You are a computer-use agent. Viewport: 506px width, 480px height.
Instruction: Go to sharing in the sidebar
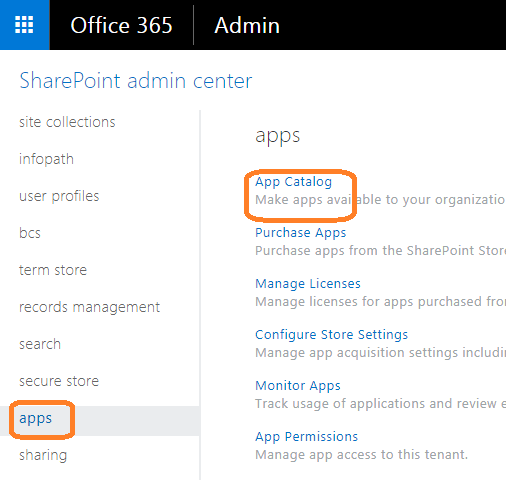(x=43, y=455)
